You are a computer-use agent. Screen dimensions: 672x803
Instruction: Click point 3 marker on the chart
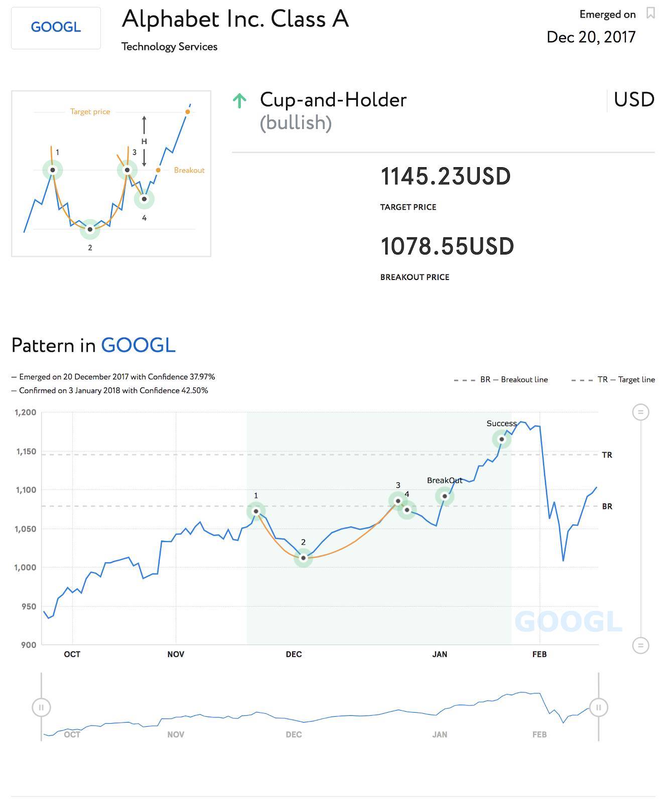click(398, 501)
